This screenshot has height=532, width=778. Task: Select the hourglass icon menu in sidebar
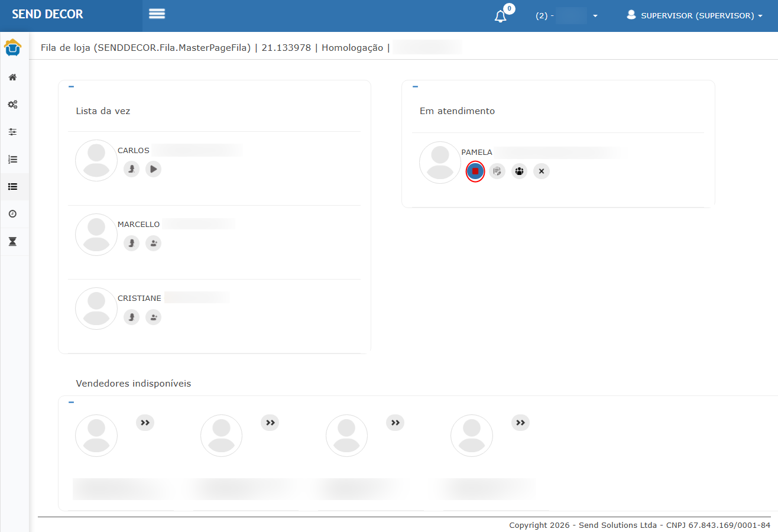[x=12, y=241]
